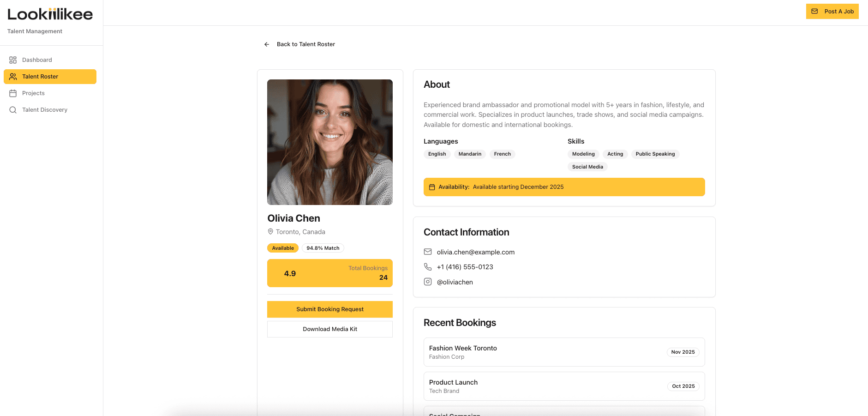This screenshot has width=868, height=416.
Task: Click the Mandarin language tag
Action: click(470, 154)
